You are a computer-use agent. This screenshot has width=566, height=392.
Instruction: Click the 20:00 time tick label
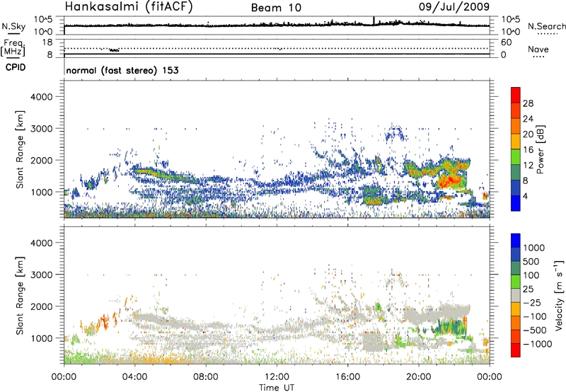click(x=418, y=377)
